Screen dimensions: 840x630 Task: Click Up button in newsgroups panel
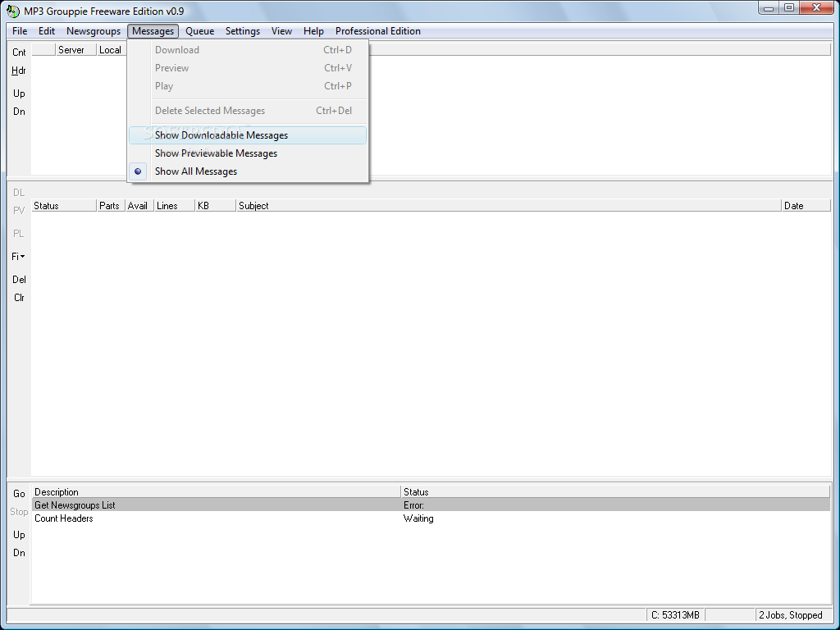19,94
